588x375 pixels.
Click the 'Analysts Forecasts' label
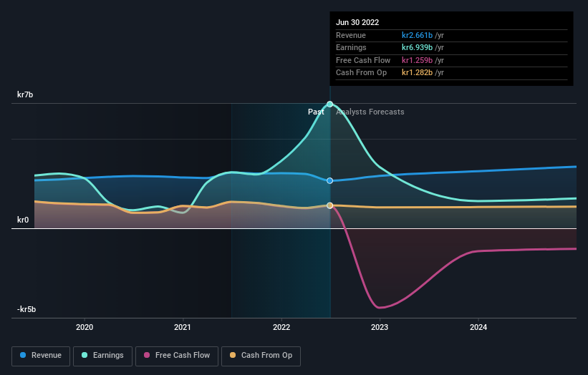(x=370, y=112)
